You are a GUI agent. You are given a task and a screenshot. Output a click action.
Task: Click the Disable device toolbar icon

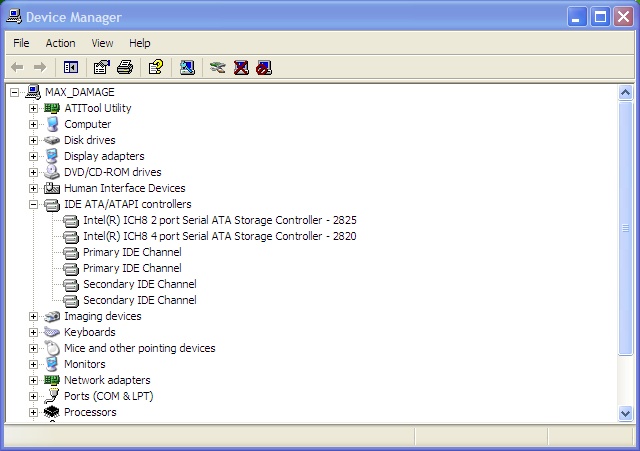coord(263,68)
